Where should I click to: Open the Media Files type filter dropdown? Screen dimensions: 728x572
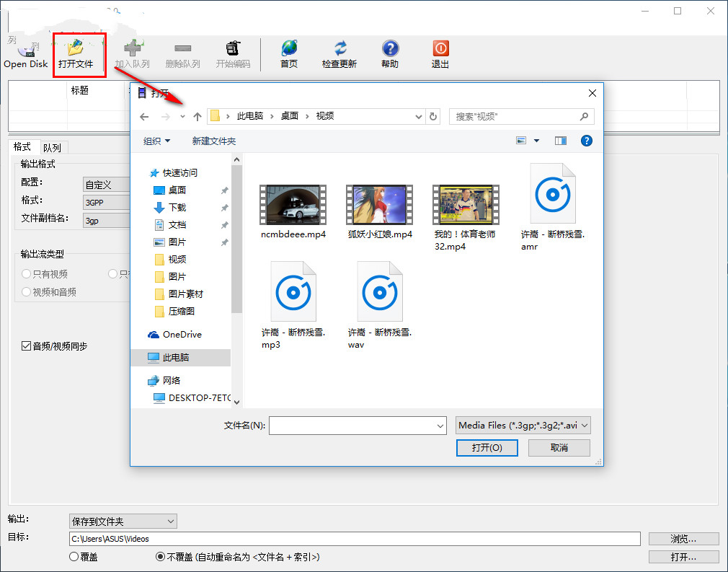(523, 425)
